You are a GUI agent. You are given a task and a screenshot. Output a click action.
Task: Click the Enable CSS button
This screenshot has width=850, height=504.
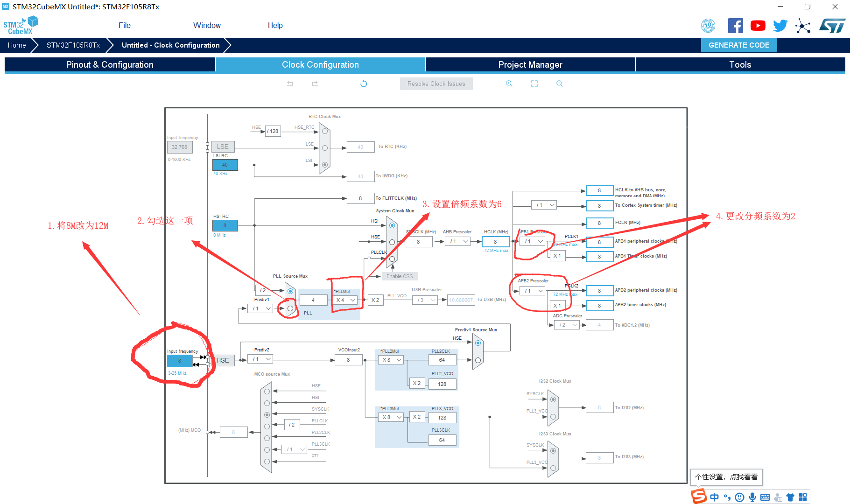(400, 276)
